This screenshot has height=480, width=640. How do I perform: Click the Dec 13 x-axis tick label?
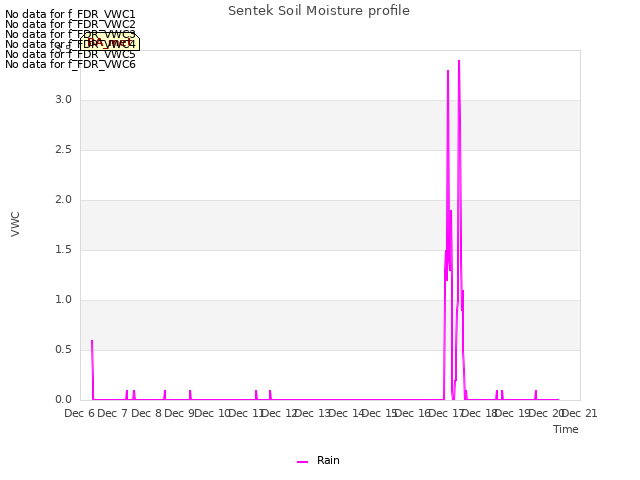[x=313, y=413]
